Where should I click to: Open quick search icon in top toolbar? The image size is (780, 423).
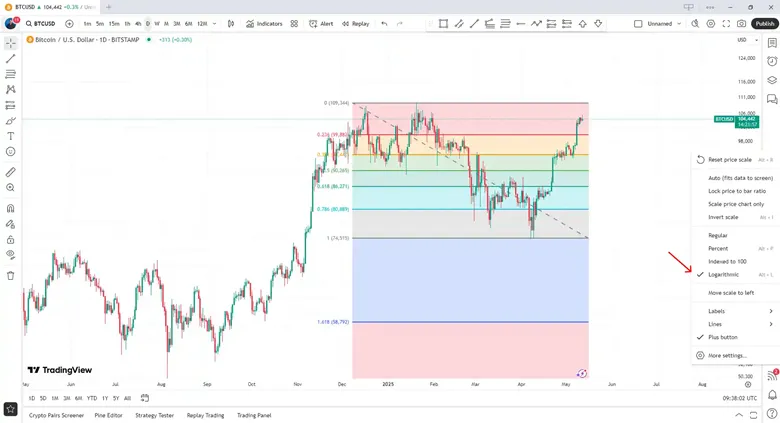695,23
